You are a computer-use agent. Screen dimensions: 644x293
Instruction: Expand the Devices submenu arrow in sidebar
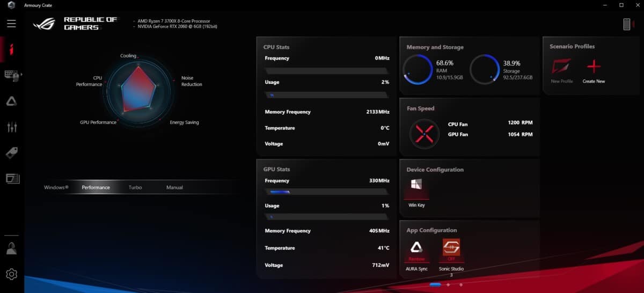click(21, 74)
